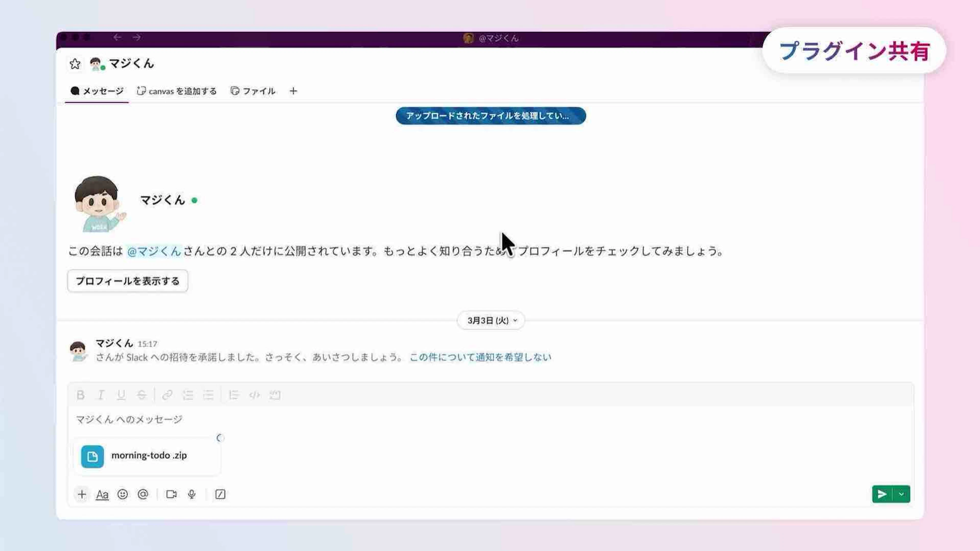
Task: Open slash shortcuts menu
Action: (x=220, y=494)
